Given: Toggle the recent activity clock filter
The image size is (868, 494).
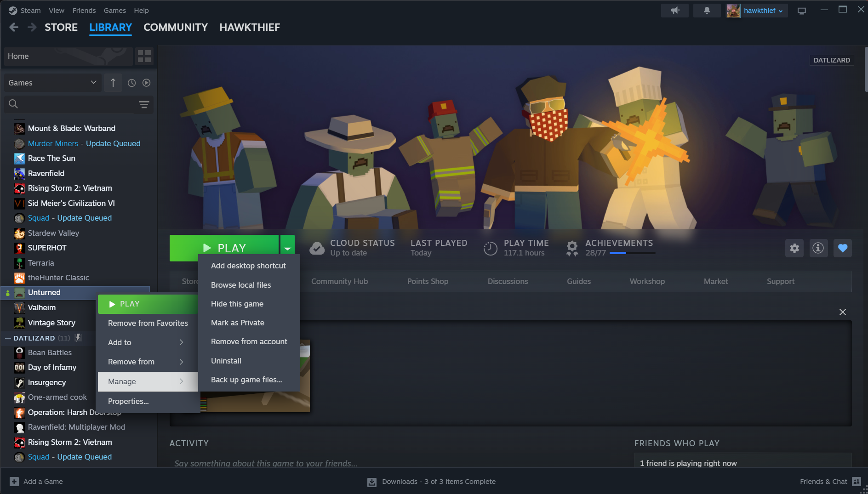Looking at the screenshot, I should tap(131, 83).
